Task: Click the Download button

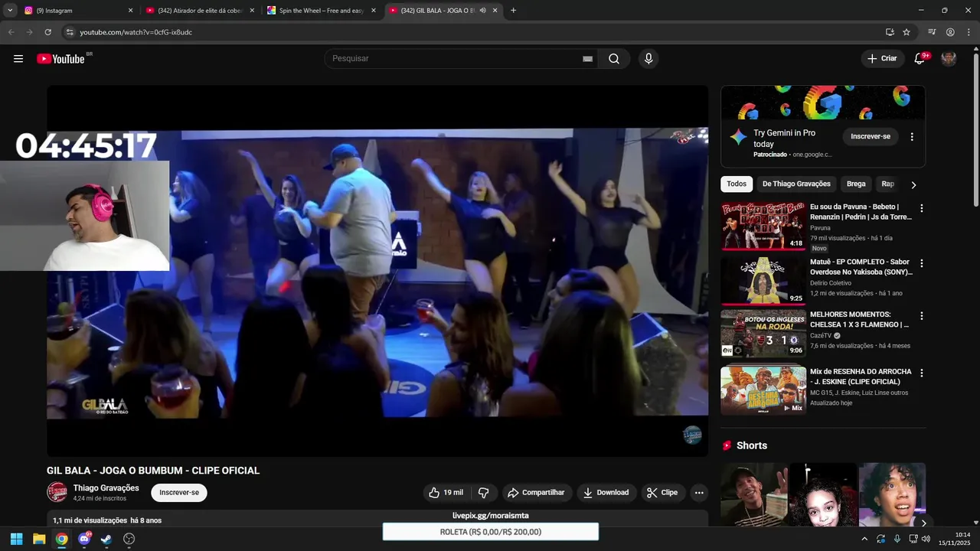Action: 606,493
